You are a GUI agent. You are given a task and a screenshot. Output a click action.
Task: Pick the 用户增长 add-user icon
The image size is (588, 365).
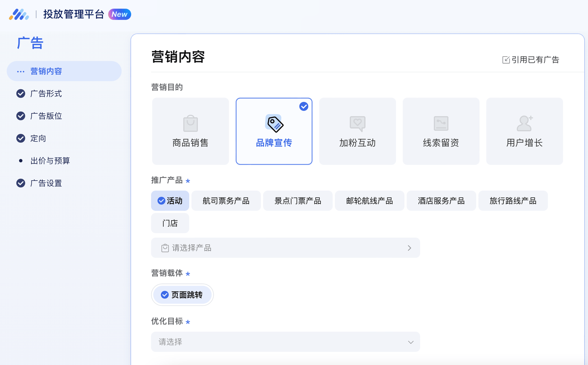[524, 123]
